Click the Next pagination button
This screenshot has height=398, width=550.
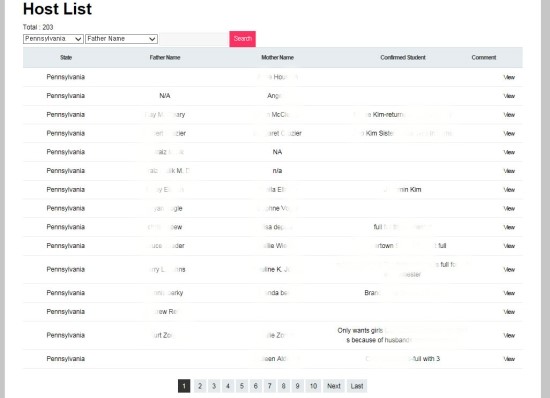tap(334, 386)
